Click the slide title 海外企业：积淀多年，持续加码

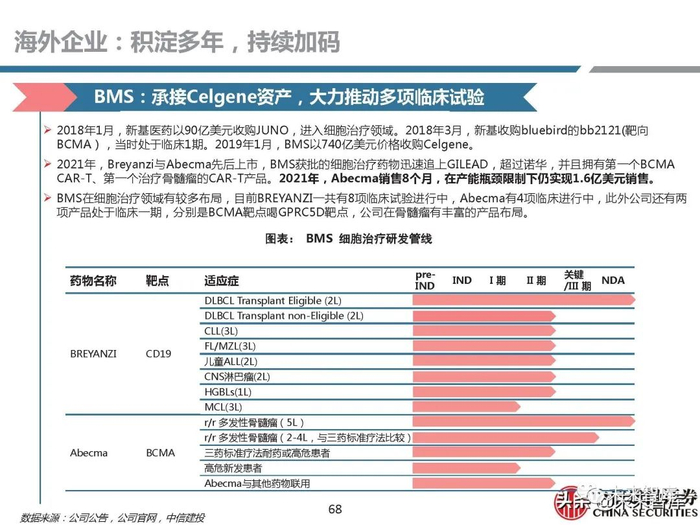click(x=177, y=42)
